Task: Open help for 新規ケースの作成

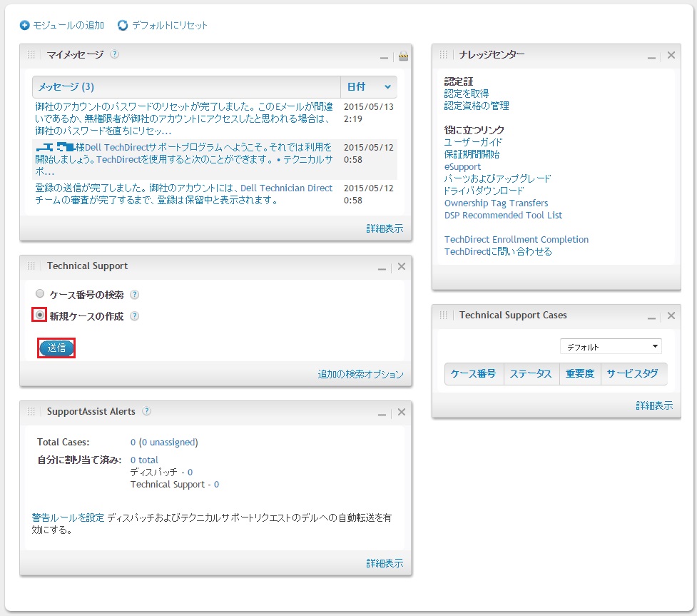Action: coord(134,316)
